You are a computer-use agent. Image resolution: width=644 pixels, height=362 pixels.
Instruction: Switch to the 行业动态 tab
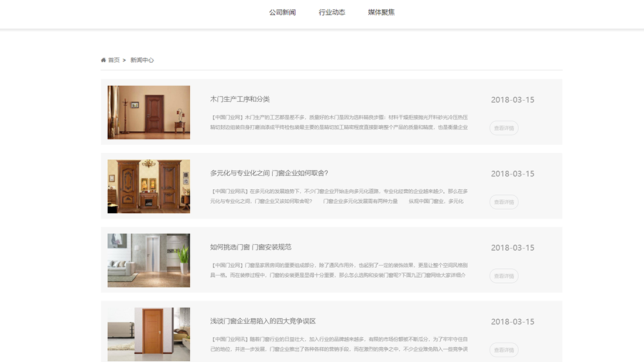(x=331, y=11)
